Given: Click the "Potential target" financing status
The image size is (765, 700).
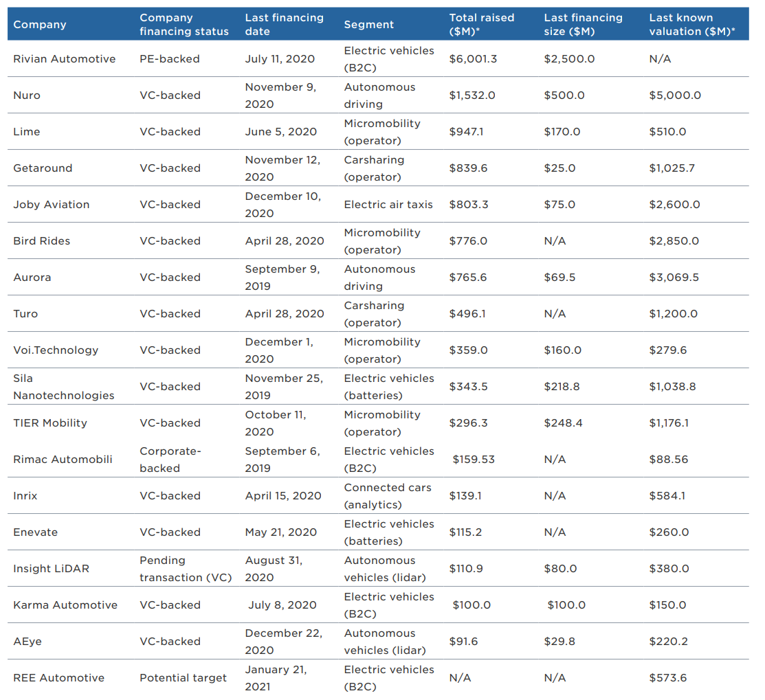Looking at the screenshot, I should (183, 677).
